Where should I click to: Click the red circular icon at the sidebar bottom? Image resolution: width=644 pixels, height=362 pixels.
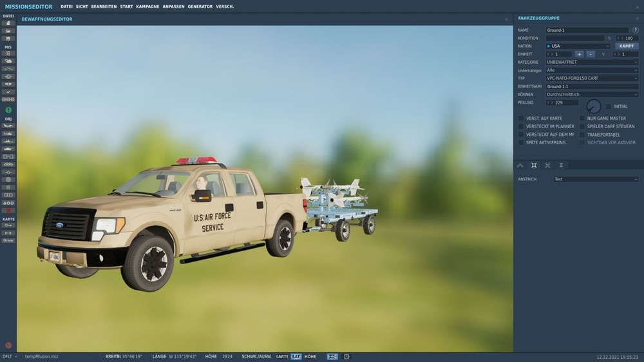pyautogui.click(x=8, y=345)
